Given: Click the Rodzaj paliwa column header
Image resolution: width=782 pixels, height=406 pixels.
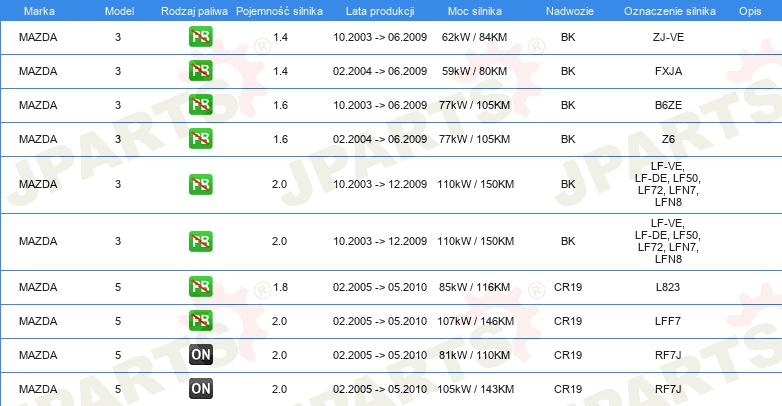Looking at the screenshot, I should pyautogui.click(x=194, y=11).
